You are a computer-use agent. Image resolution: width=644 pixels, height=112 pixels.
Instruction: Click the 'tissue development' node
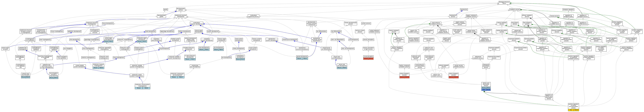(108, 23)
